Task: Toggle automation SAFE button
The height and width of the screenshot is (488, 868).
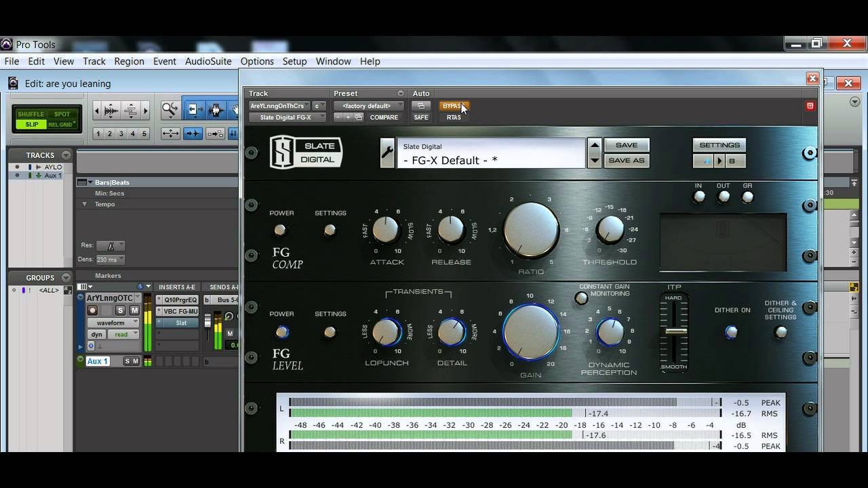Action: pos(421,117)
